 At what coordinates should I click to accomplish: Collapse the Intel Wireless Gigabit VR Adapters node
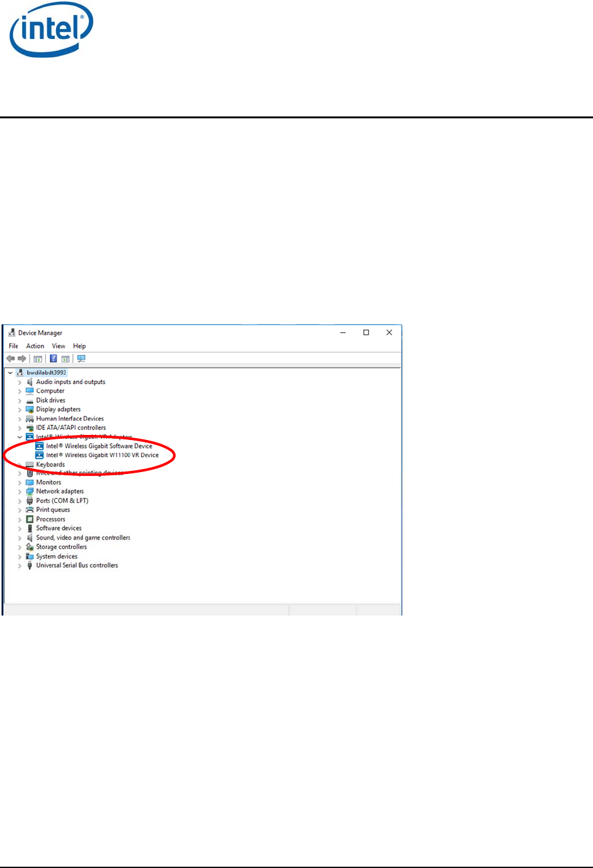[x=20, y=437]
